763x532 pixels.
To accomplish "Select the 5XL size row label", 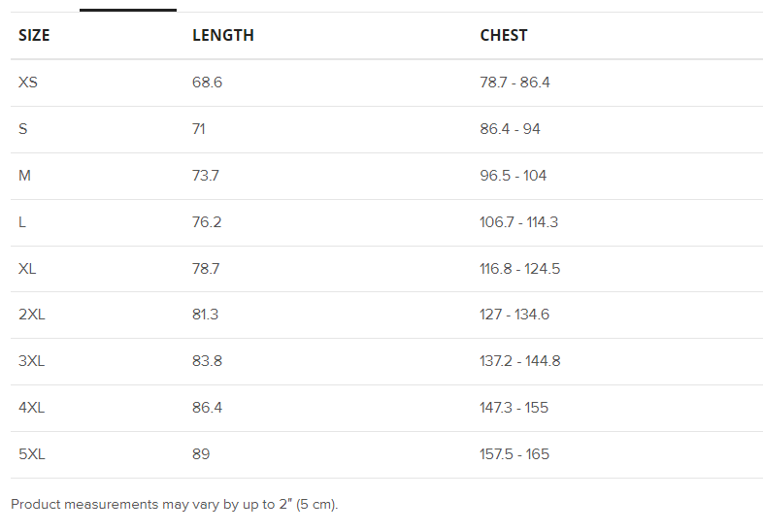I will (32, 454).
